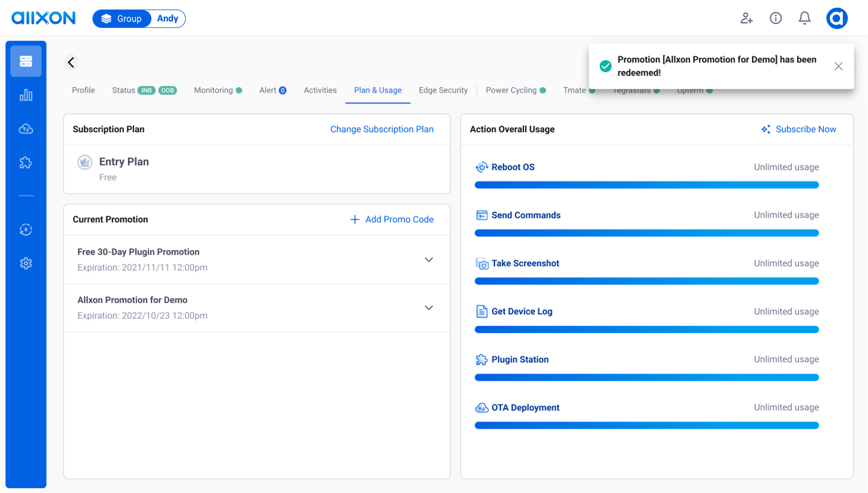Click the INB status badge

[146, 90]
